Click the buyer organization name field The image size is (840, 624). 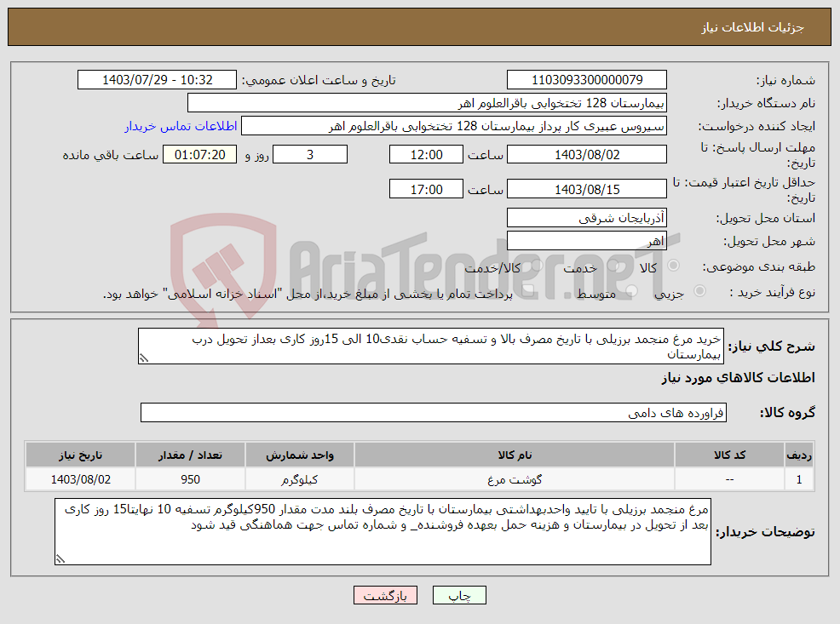pos(427,103)
